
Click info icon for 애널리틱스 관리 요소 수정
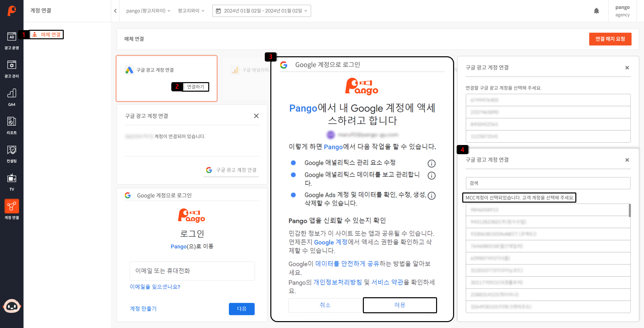(x=432, y=163)
